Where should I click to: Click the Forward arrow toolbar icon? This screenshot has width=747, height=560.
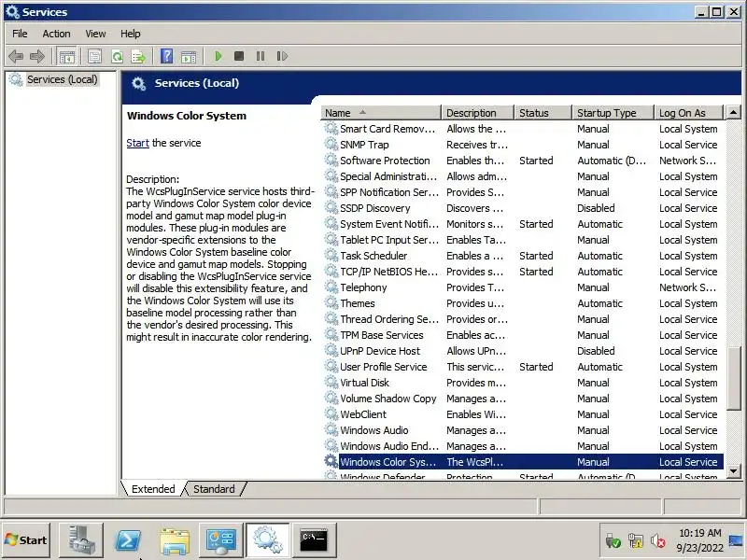pos(37,56)
